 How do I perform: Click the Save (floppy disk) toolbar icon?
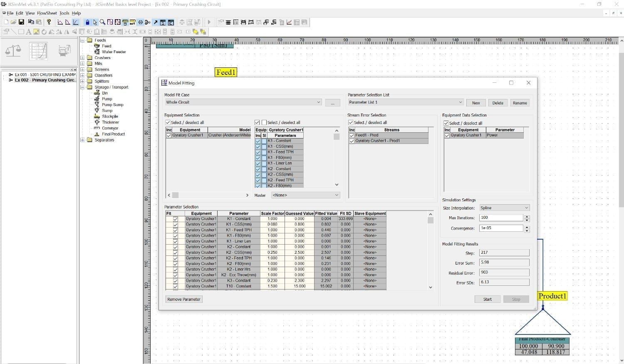[21, 22]
